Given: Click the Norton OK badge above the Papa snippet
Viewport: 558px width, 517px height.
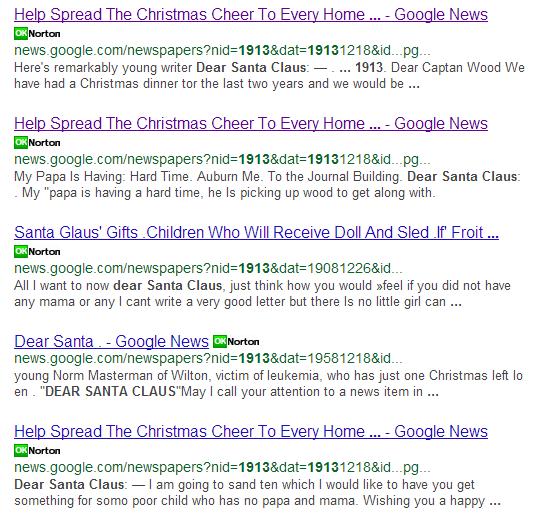Looking at the screenshot, I should click(x=37, y=143).
